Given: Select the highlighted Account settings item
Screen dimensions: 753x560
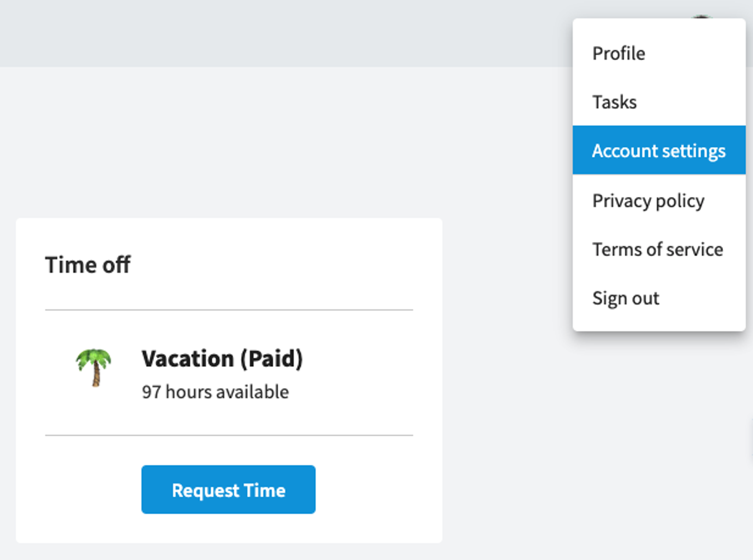Looking at the screenshot, I should pos(659,150).
